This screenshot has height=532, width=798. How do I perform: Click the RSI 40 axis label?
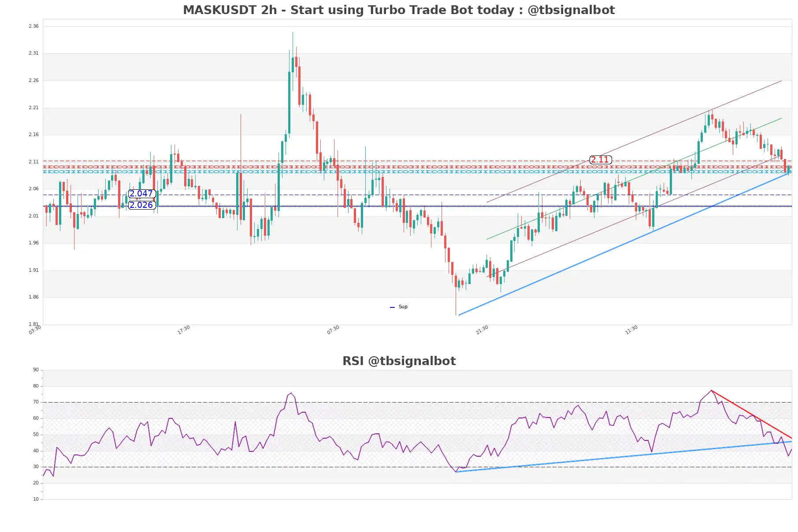(36, 451)
